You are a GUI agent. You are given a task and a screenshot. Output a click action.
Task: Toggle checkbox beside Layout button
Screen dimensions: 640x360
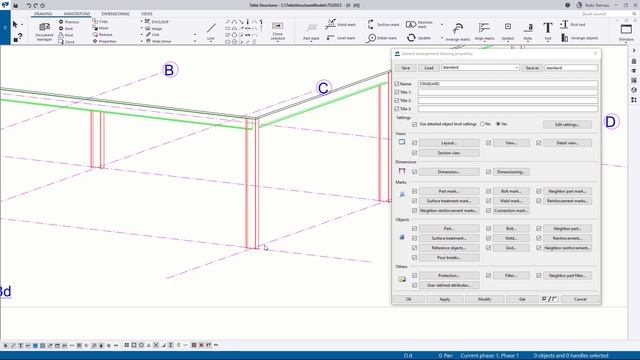pyautogui.click(x=414, y=143)
